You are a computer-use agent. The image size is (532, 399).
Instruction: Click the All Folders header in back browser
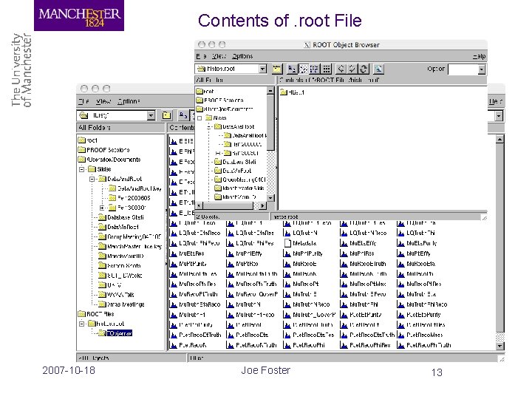(x=120, y=128)
